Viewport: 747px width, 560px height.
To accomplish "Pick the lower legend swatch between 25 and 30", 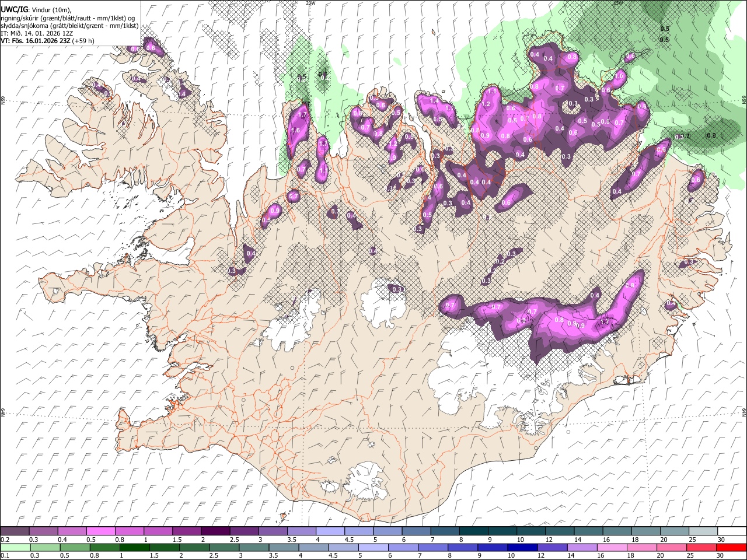I will (702, 547).
